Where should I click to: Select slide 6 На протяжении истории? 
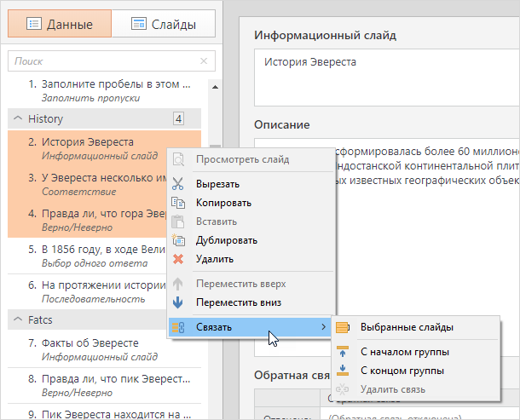88,291
